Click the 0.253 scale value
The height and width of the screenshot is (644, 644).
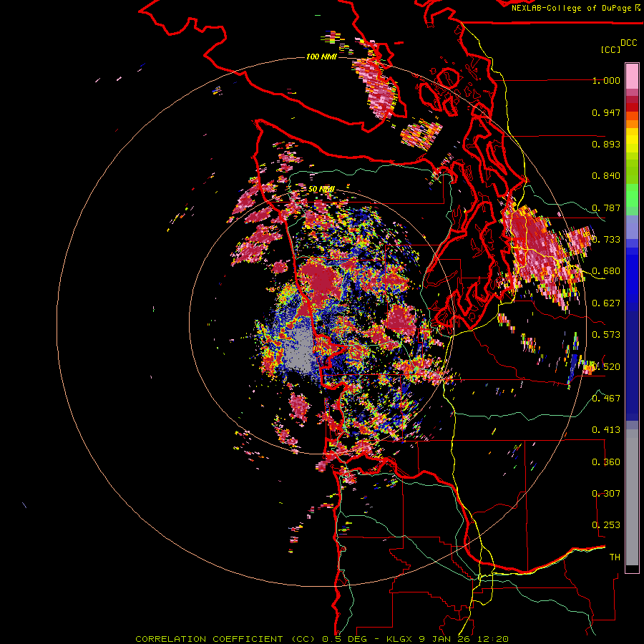[x=606, y=525]
